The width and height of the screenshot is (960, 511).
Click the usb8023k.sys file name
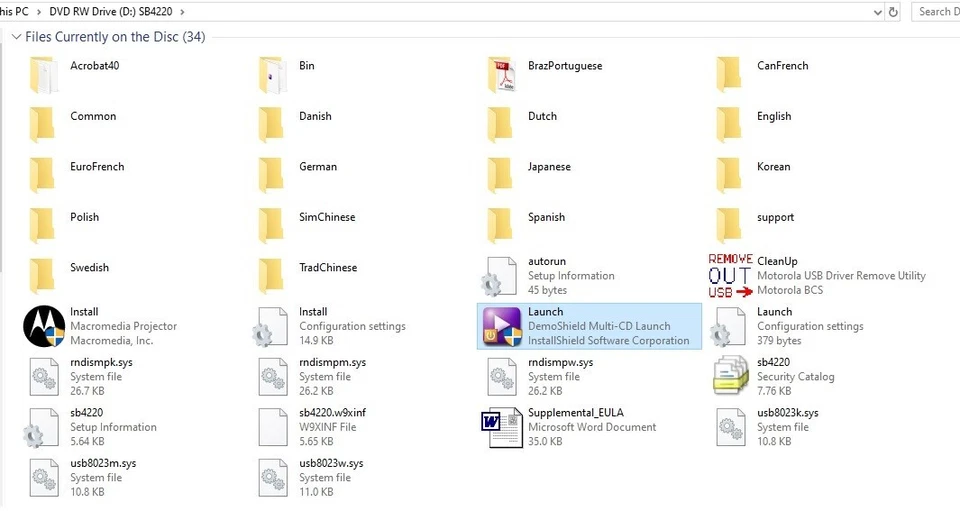click(787, 412)
